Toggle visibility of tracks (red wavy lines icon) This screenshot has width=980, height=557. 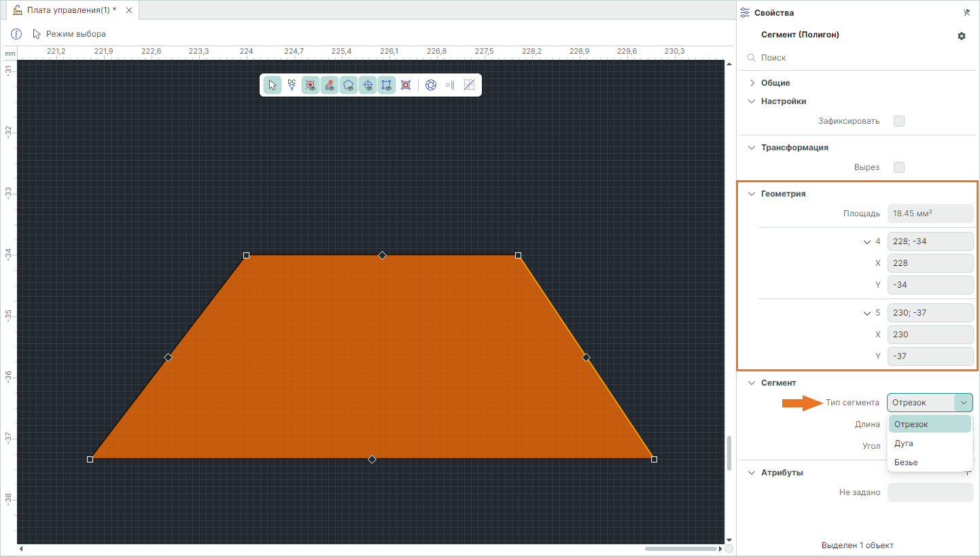(x=330, y=85)
